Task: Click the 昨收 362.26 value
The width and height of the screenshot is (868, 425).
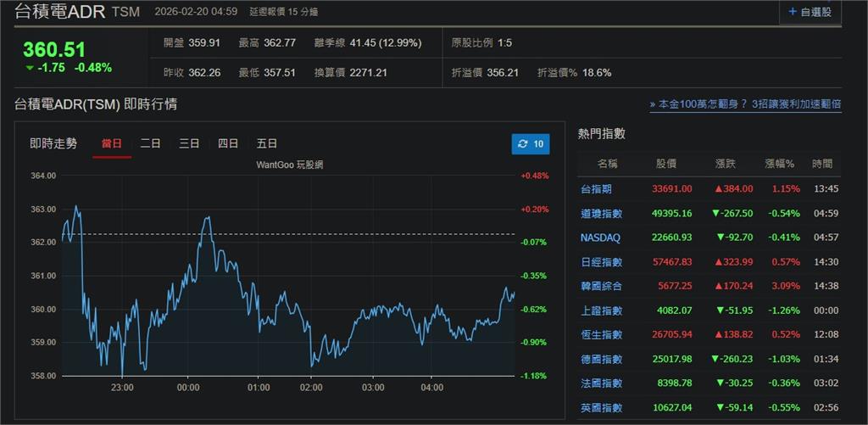Action: point(204,73)
